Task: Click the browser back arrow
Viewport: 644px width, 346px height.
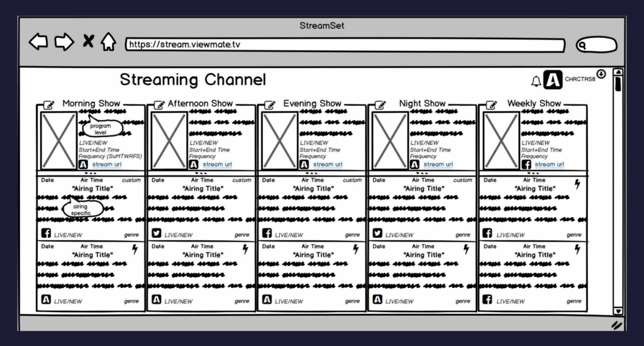Action: pos(38,43)
